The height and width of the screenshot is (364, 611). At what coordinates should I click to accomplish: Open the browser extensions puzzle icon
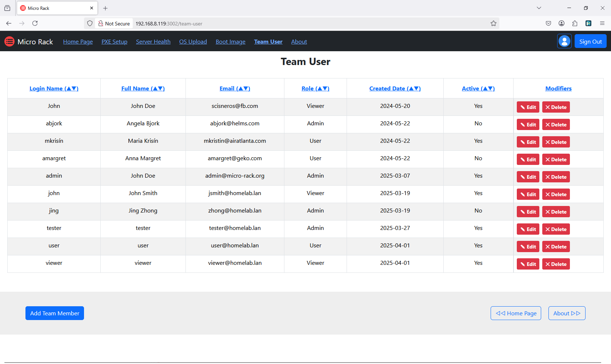coord(575,23)
